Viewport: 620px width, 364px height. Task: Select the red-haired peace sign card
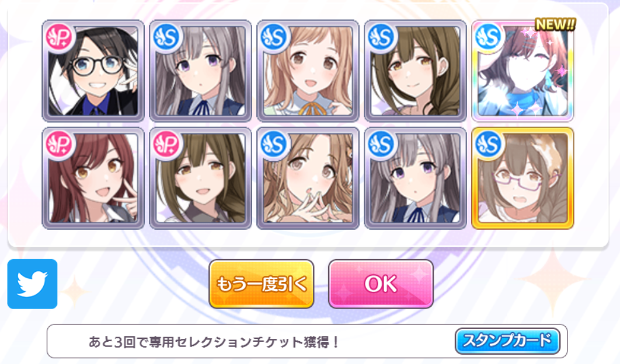point(93,178)
